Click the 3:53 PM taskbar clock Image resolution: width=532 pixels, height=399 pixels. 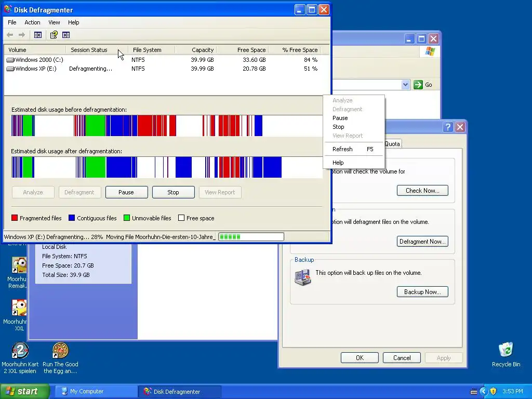pyautogui.click(x=512, y=391)
